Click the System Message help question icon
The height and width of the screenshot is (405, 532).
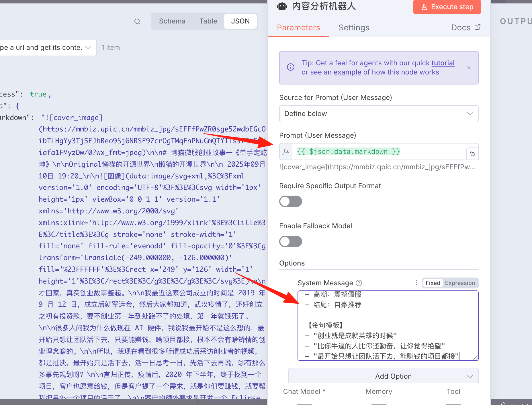[359, 283]
